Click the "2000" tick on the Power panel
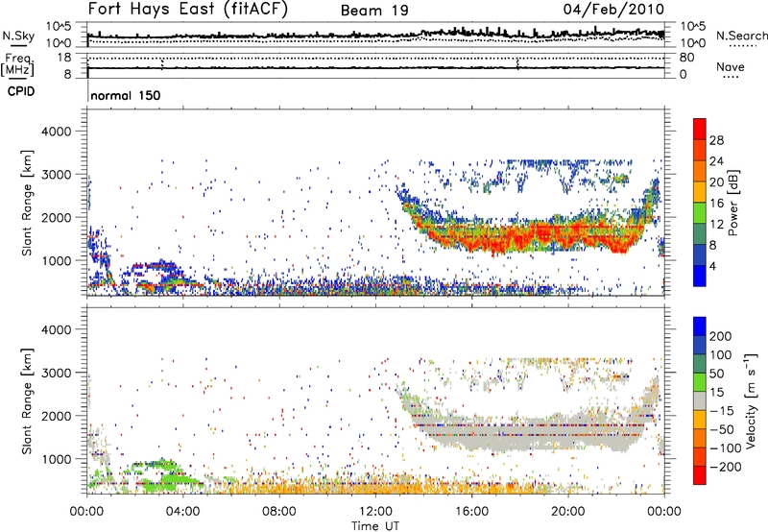 [57, 217]
